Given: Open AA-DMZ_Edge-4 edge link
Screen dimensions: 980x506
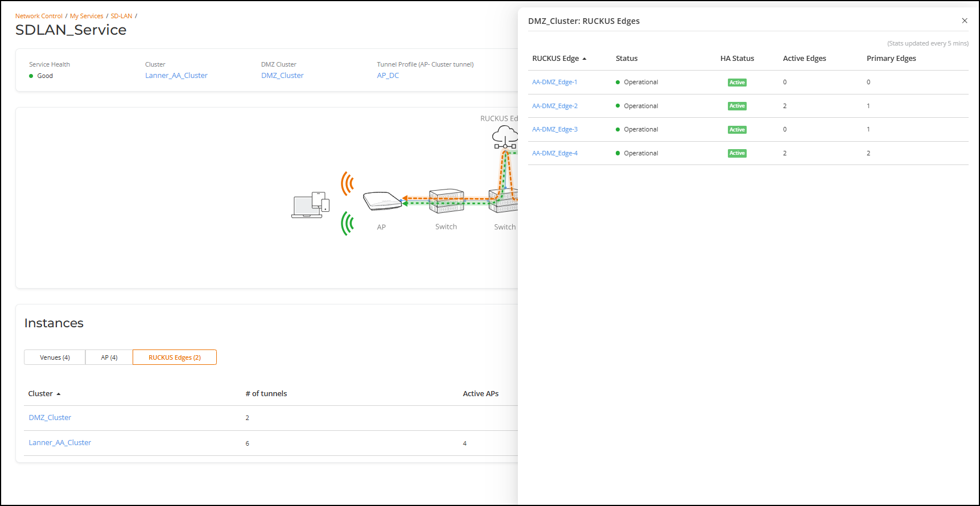Looking at the screenshot, I should (x=554, y=153).
